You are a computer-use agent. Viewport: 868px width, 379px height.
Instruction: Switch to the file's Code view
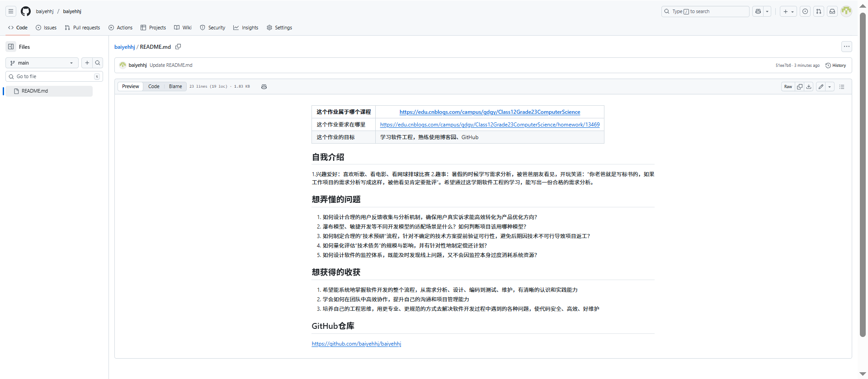coord(154,86)
